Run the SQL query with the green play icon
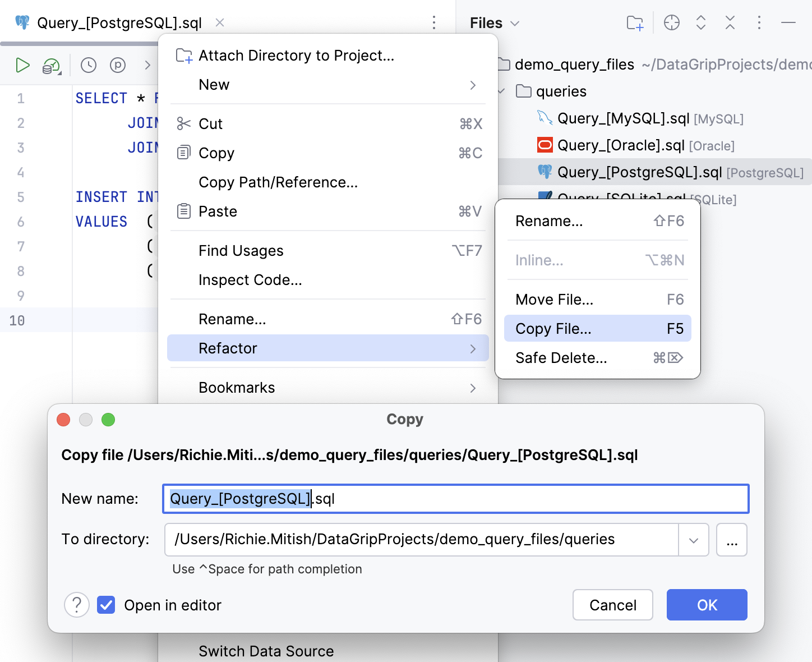Image resolution: width=812 pixels, height=662 pixels. pyautogui.click(x=23, y=65)
